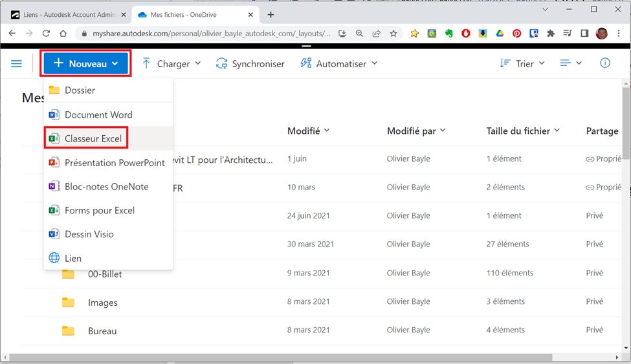Select Classeur Excel menu entry
The height and width of the screenshot is (364, 631).
(108, 138)
